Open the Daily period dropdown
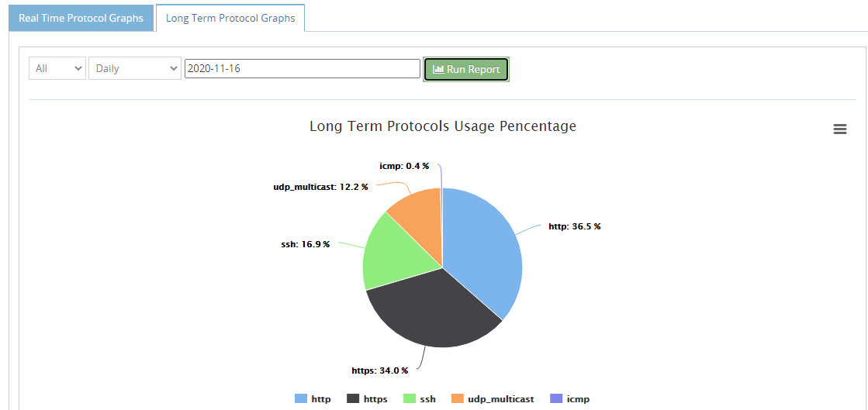This screenshot has width=868, height=410. click(x=135, y=69)
